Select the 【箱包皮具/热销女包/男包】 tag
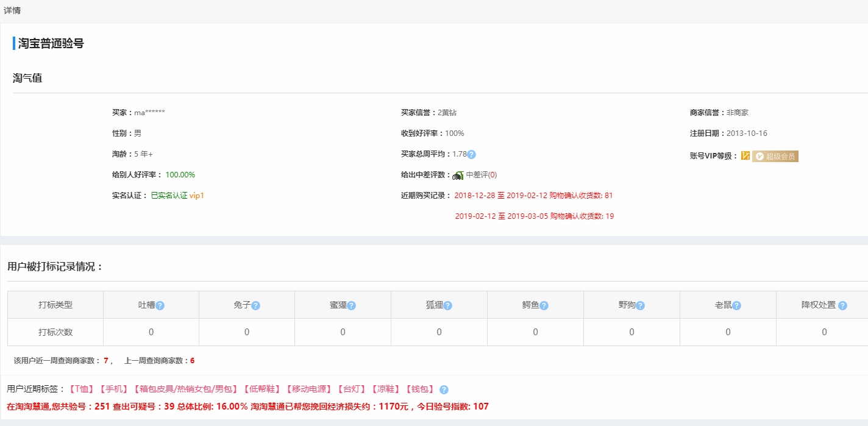 (185, 389)
